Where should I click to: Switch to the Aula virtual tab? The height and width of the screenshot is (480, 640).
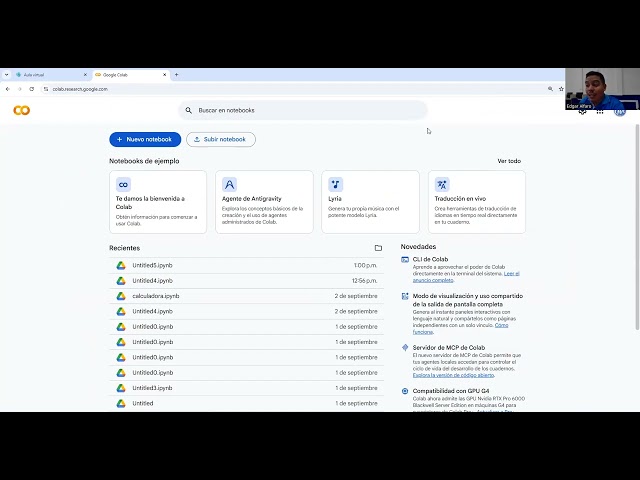51,75
